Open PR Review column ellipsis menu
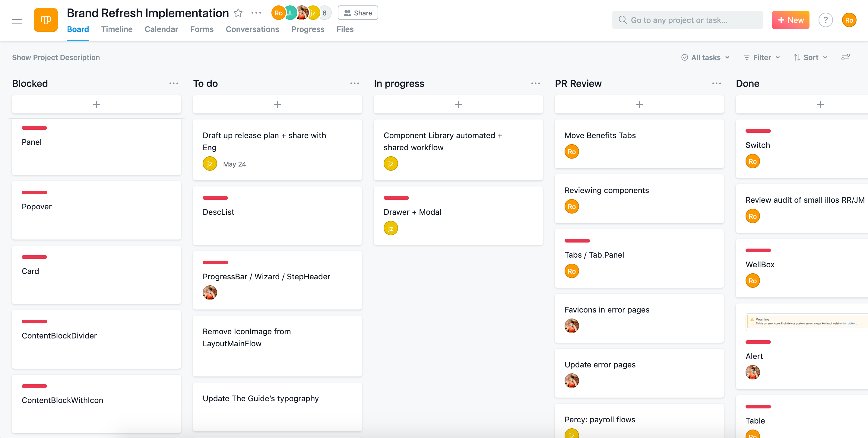Viewport: 868px width, 438px height. (x=716, y=83)
